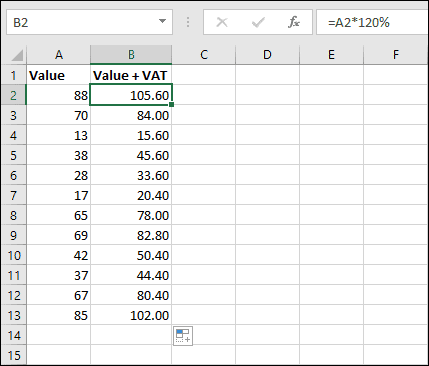Viewport: 429px width, 366px height.
Task: Click the cell containing 50.40
Action: (131, 255)
